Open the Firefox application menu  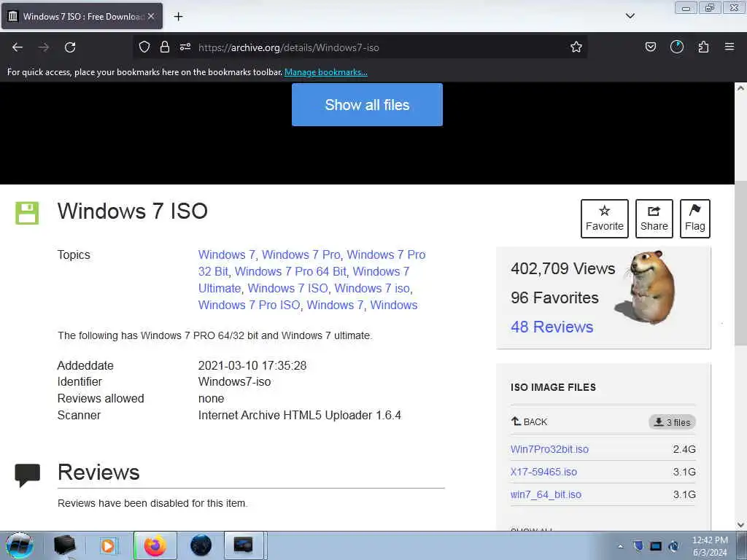(729, 47)
